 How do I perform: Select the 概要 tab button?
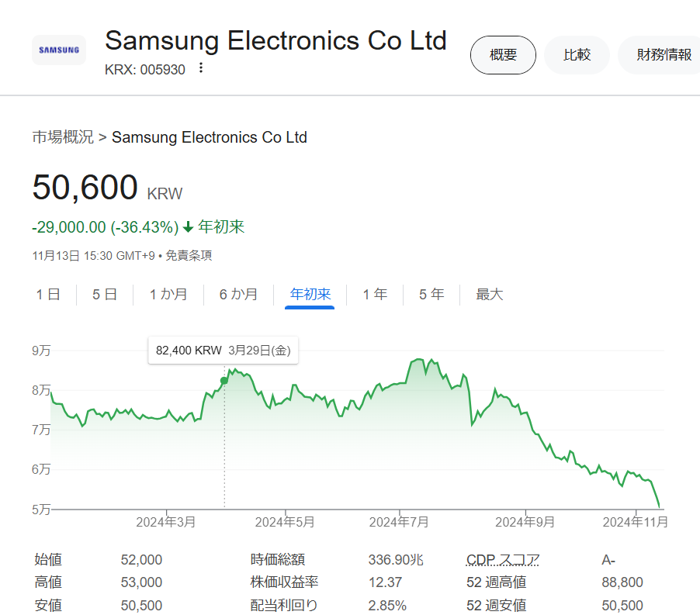pos(503,55)
